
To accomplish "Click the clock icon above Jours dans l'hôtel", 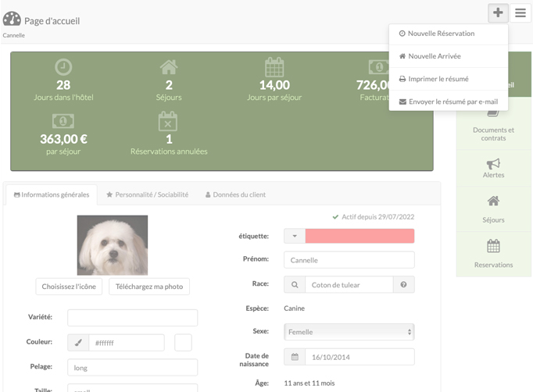I will coord(63,67).
